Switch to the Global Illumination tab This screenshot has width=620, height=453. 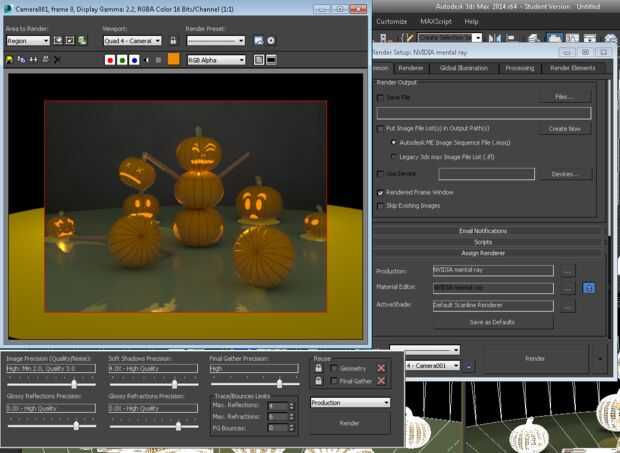pos(462,68)
